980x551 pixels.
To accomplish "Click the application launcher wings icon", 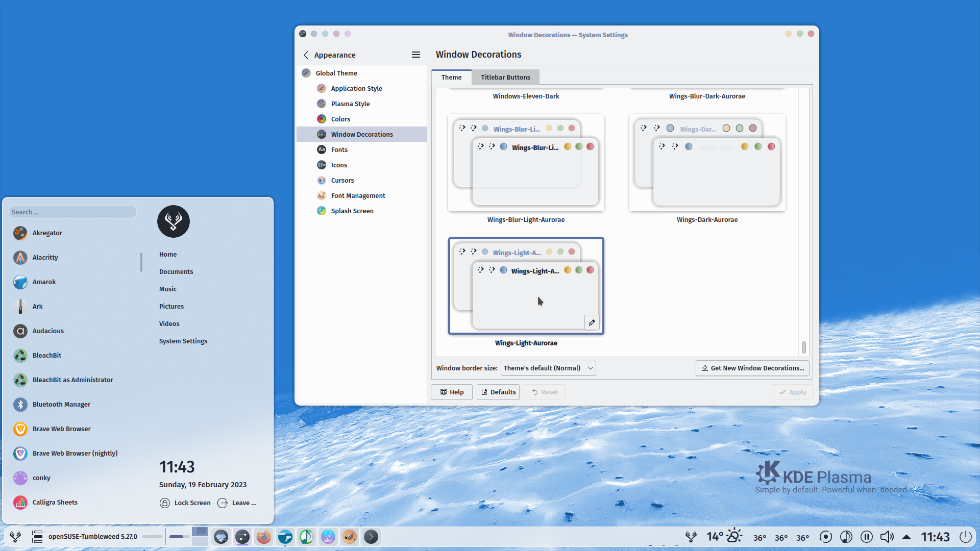I will point(15,537).
